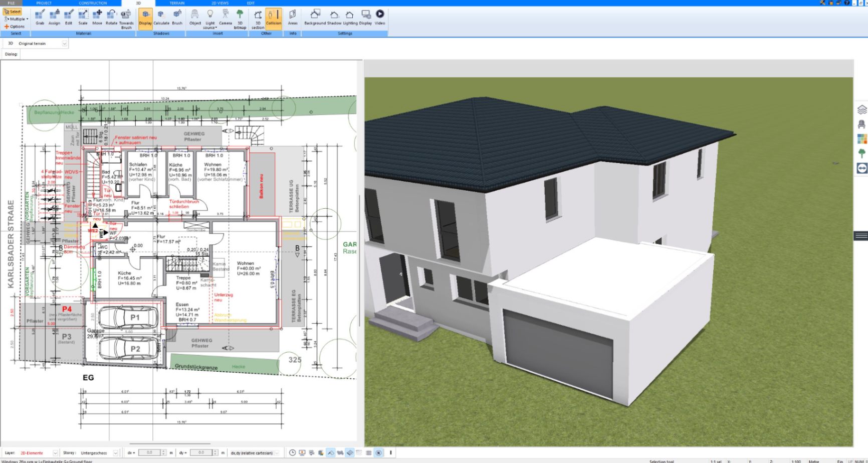
Task: Create a 3D section
Action: tap(258, 19)
